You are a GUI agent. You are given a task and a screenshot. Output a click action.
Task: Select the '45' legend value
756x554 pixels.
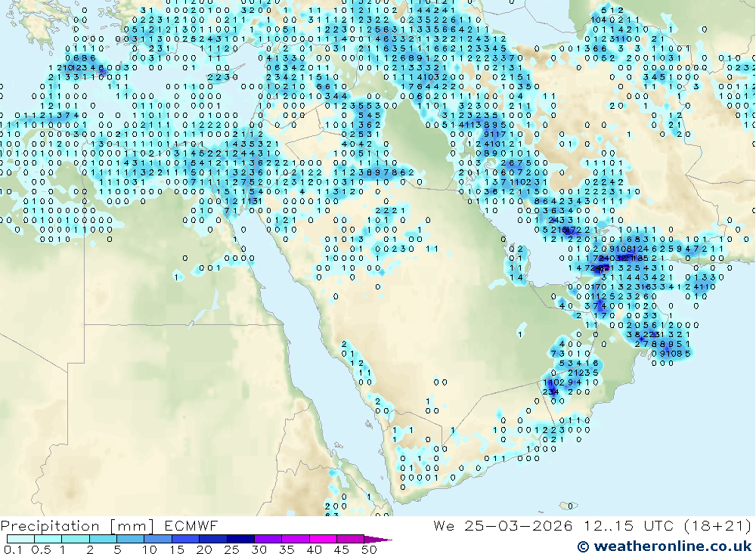point(342,549)
